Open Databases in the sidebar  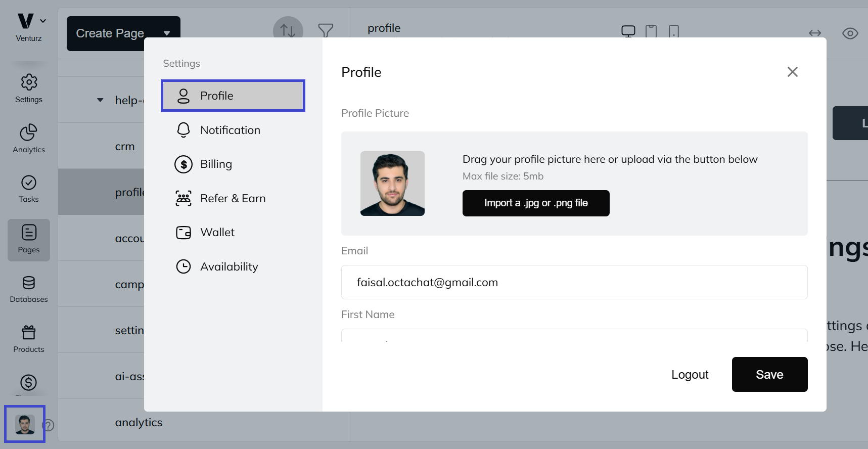[x=29, y=289]
